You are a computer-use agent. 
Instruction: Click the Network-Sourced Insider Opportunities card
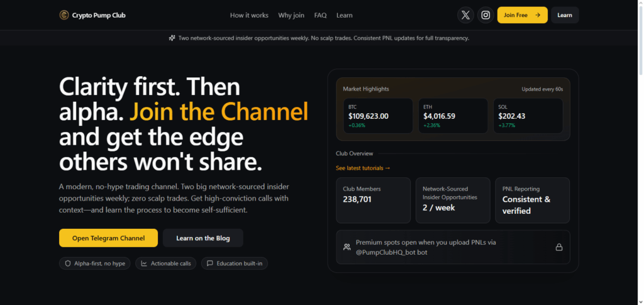[x=453, y=201]
